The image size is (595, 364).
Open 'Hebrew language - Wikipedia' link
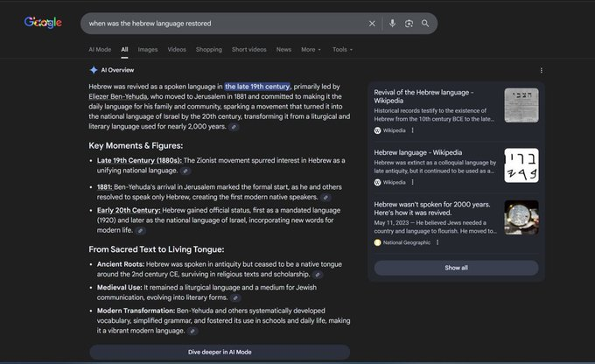pyautogui.click(x=417, y=152)
